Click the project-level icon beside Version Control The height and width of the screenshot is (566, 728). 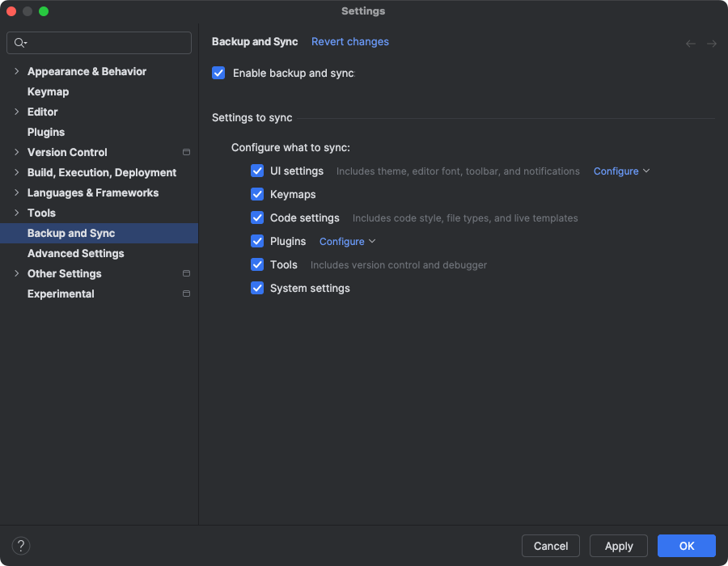(186, 152)
